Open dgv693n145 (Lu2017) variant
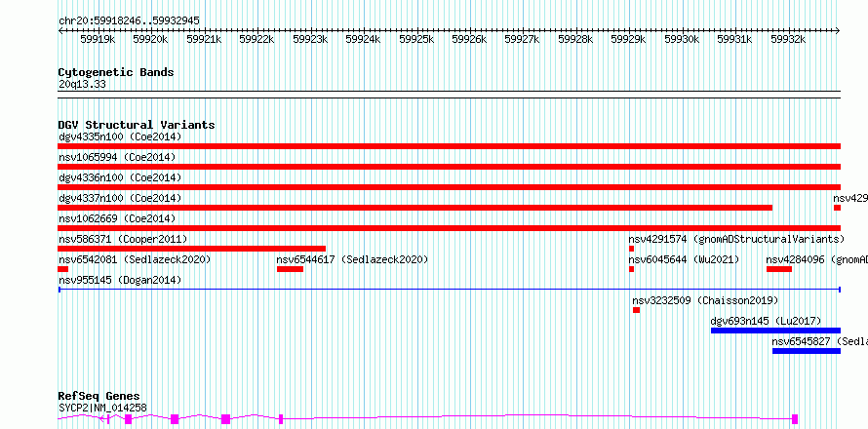The width and height of the screenshot is (868, 429). (766, 321)
